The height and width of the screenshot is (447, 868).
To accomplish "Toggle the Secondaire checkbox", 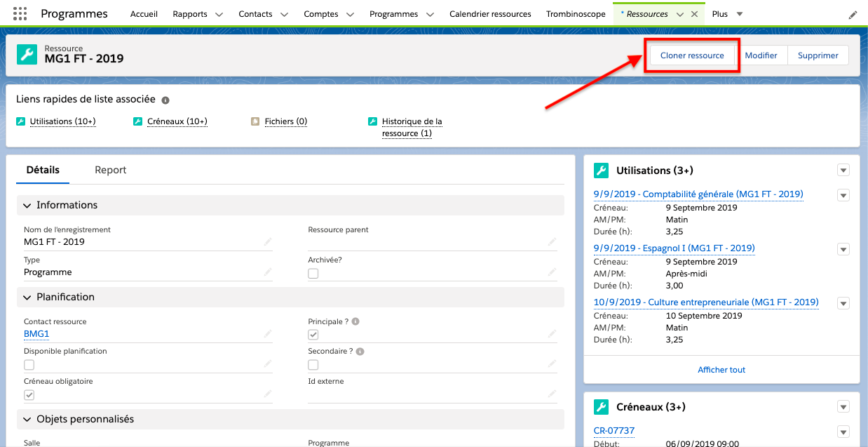I will (x=313, y=365).
